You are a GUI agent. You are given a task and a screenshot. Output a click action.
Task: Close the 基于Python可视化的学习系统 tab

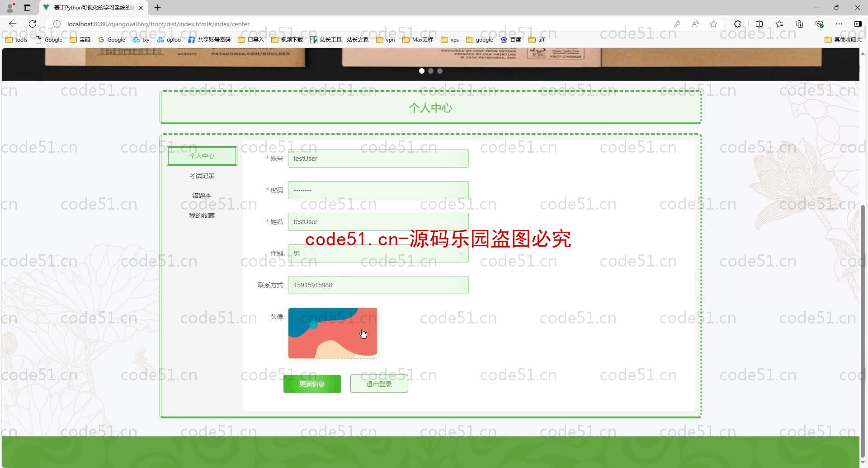pyautogui.click(x=141, y=8)
